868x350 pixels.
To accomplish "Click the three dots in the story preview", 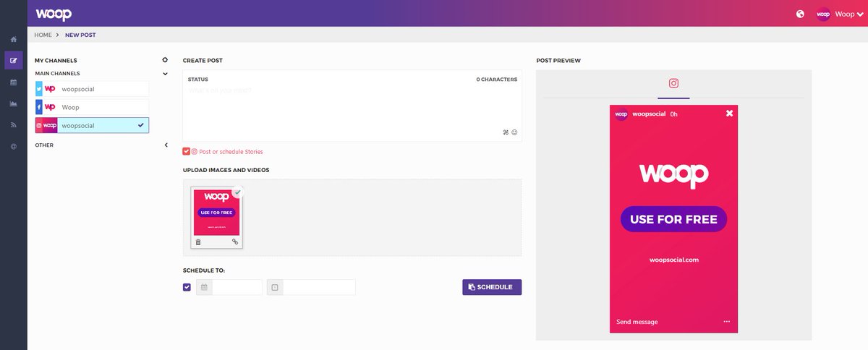I will pos(727,322).
